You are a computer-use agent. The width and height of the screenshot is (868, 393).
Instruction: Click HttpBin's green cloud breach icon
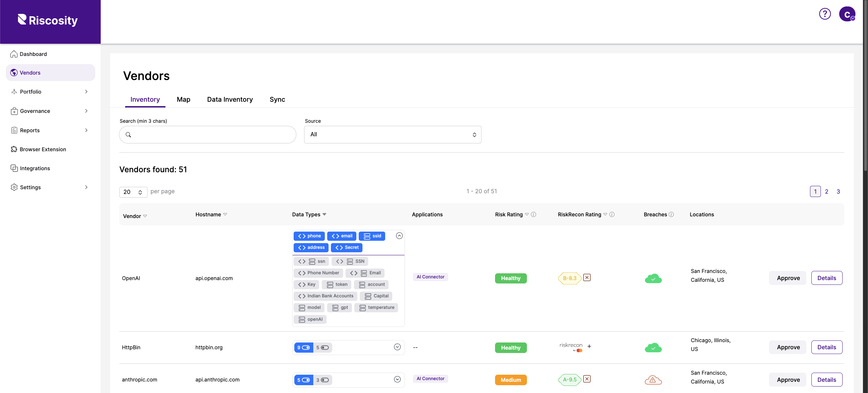653,348
